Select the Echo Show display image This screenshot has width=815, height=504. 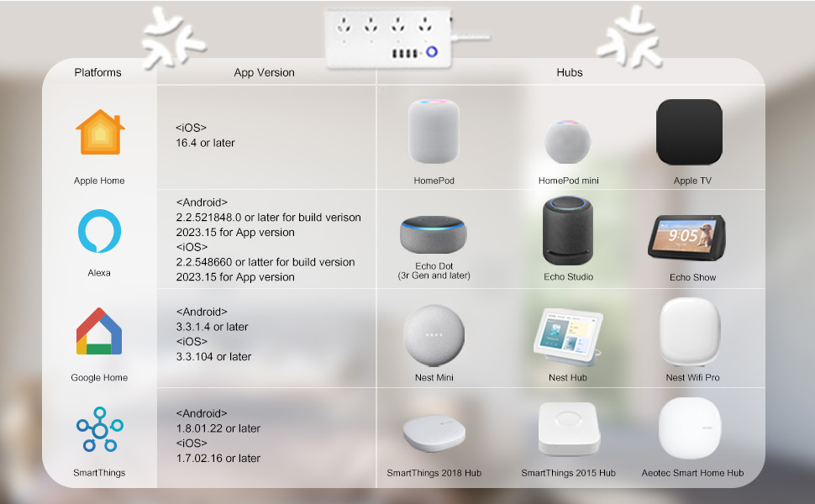tap(686, 238)
